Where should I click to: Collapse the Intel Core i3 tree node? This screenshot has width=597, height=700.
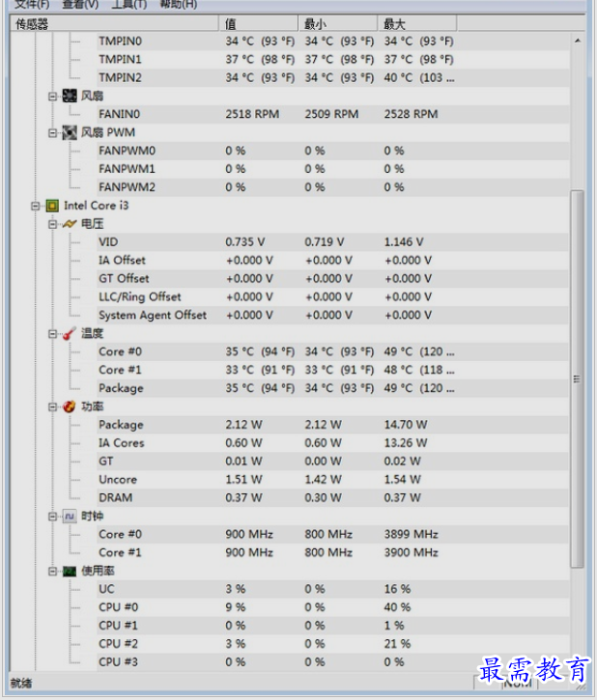[36, 206]
